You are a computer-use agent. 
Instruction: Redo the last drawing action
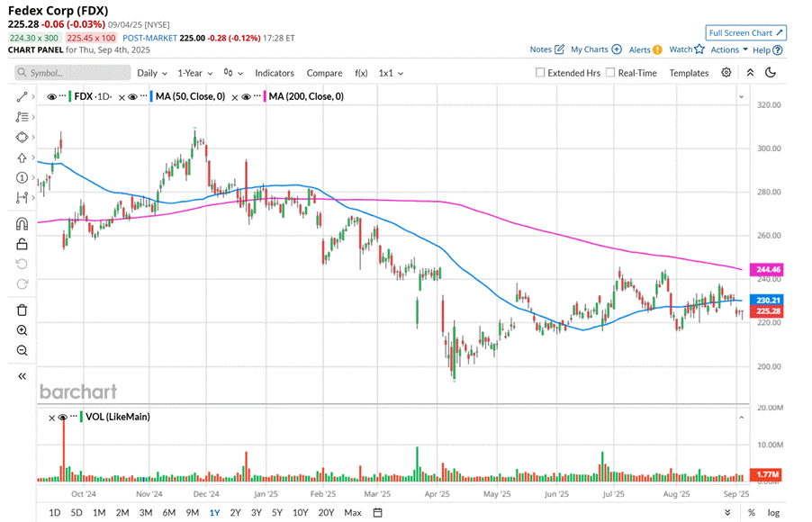22,283
